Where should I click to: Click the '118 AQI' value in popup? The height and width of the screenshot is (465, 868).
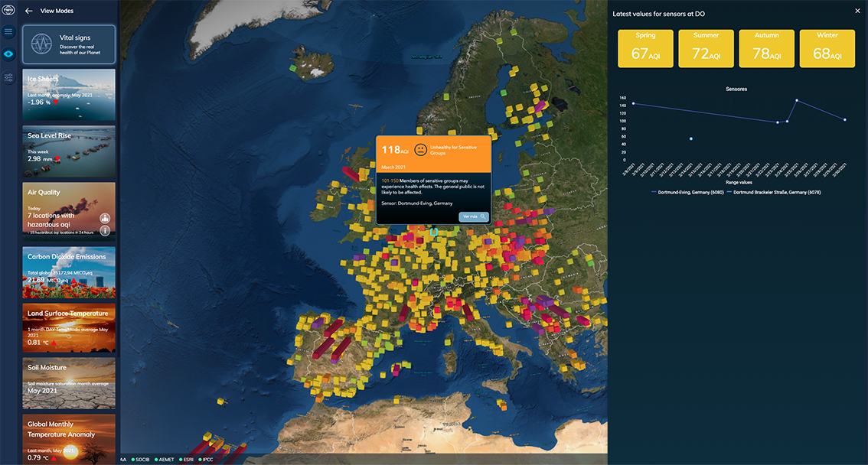point(395,150)
